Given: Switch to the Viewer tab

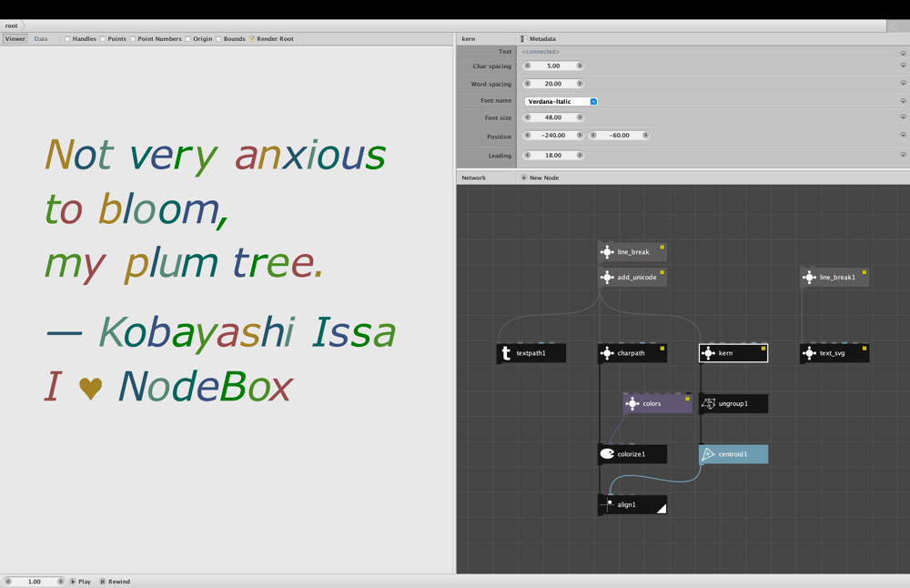Looking at the screenshot, I should [15, 39].
